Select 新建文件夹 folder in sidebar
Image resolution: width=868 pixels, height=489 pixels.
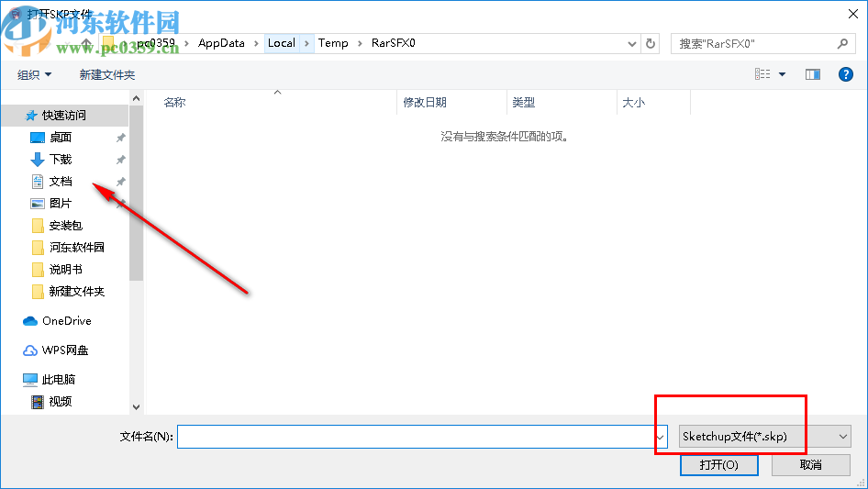(77, 292)
